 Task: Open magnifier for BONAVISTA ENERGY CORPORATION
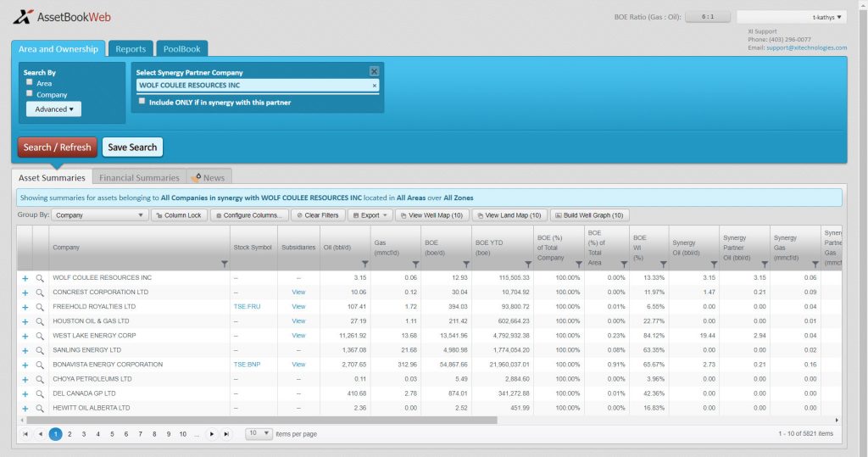(40, 365)
